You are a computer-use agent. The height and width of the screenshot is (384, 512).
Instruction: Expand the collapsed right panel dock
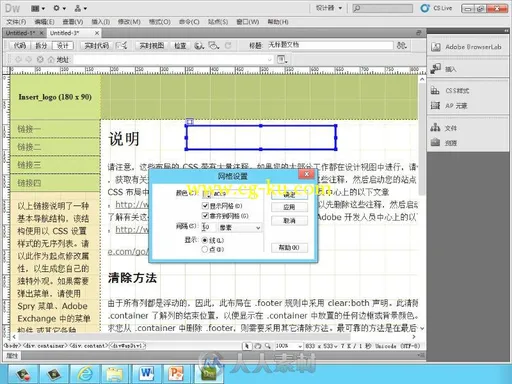pyautogui.click(x=506, y=31)
